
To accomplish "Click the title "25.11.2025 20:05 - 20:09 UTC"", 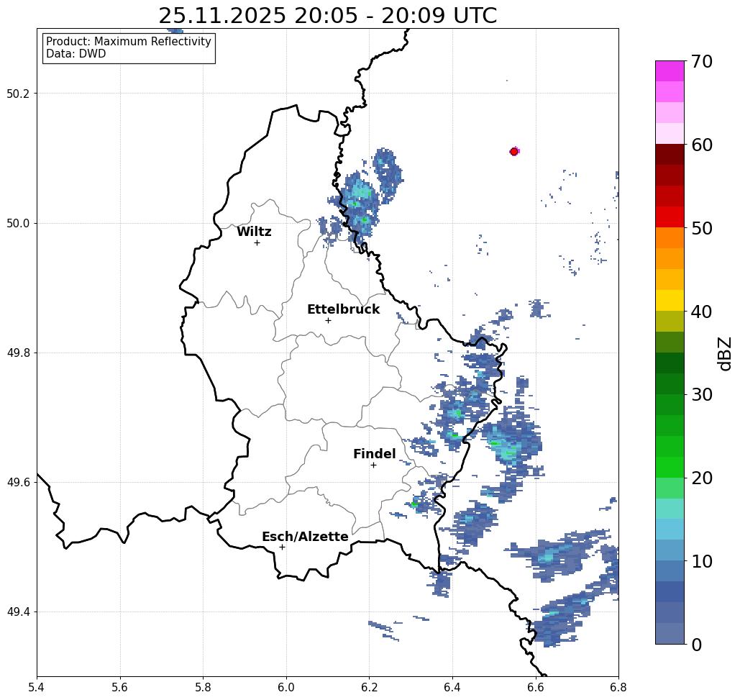I will 327,16.
